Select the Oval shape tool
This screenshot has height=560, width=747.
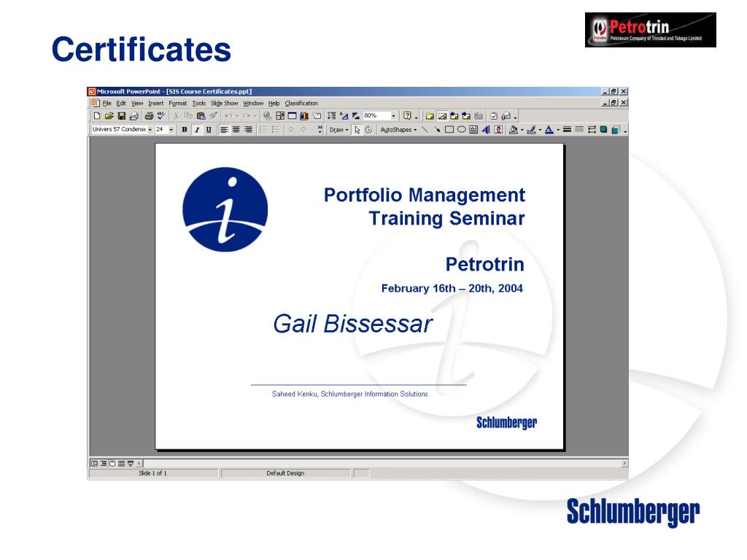(x=462, y=130)
